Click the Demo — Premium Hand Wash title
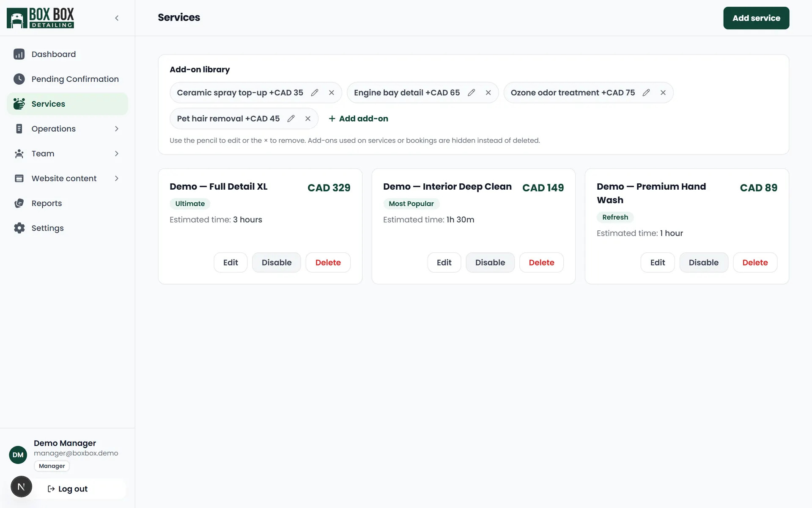Viewport: 812px width, 508px height. (651, 193)
